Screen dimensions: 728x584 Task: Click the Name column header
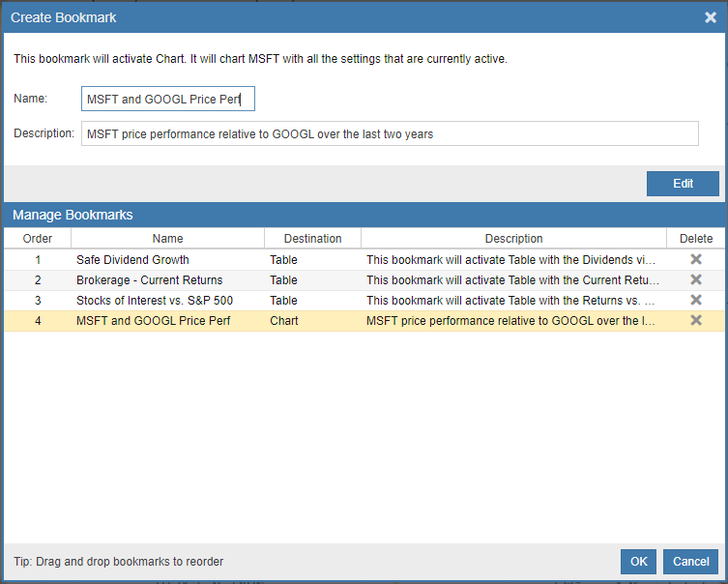167,238
